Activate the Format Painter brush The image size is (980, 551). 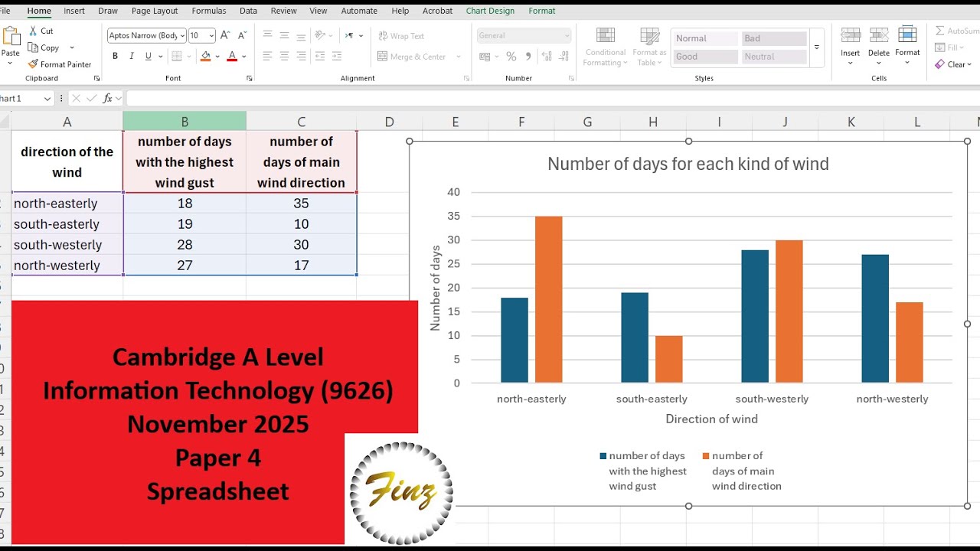33,64
